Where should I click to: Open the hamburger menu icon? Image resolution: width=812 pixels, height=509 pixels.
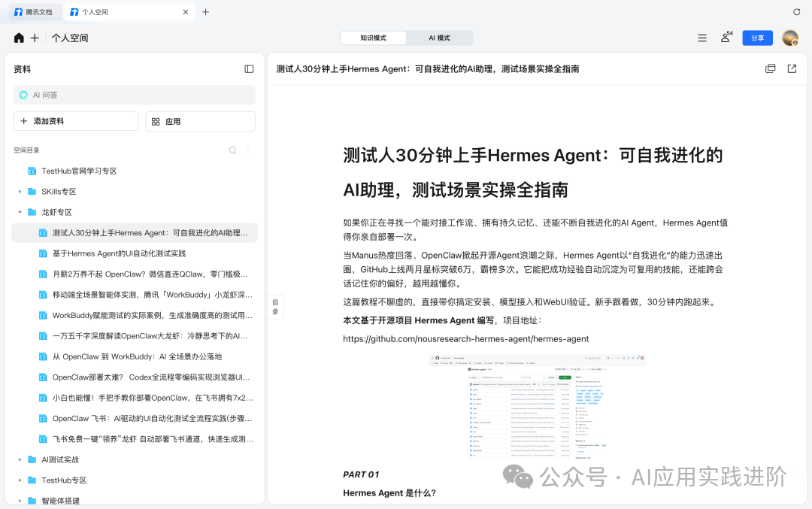tap(702, 38)
